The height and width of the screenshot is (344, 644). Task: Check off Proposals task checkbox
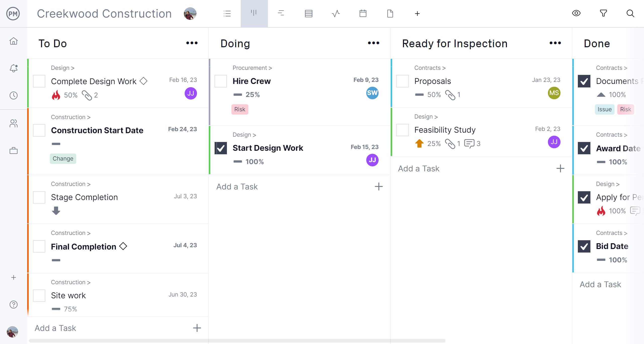click(402, 81)
